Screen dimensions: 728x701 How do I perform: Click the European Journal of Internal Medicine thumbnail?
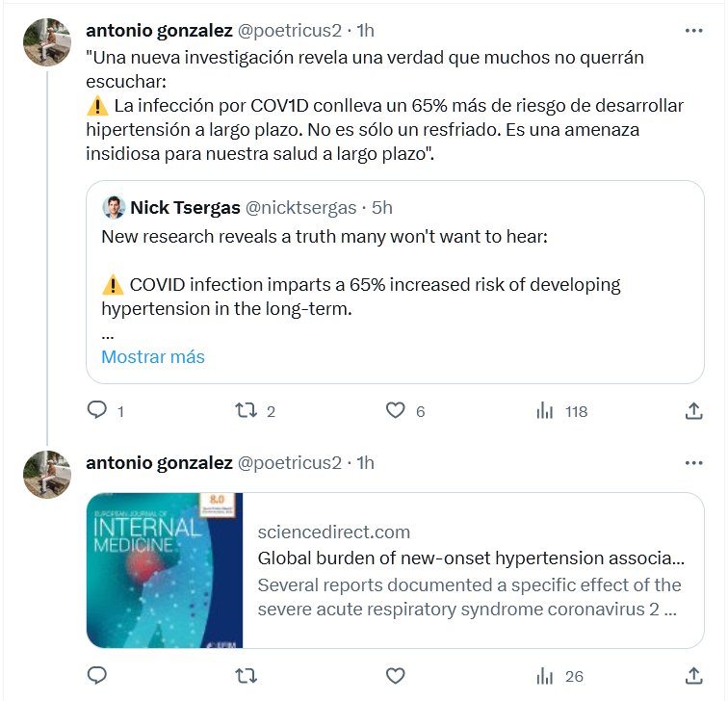coord(165,570)
